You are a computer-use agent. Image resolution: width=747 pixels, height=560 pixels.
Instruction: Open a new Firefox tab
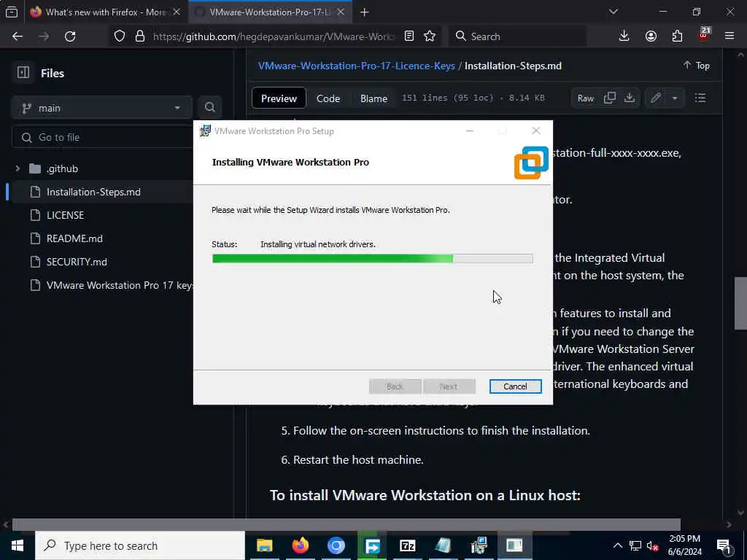(x=365, y=12)
